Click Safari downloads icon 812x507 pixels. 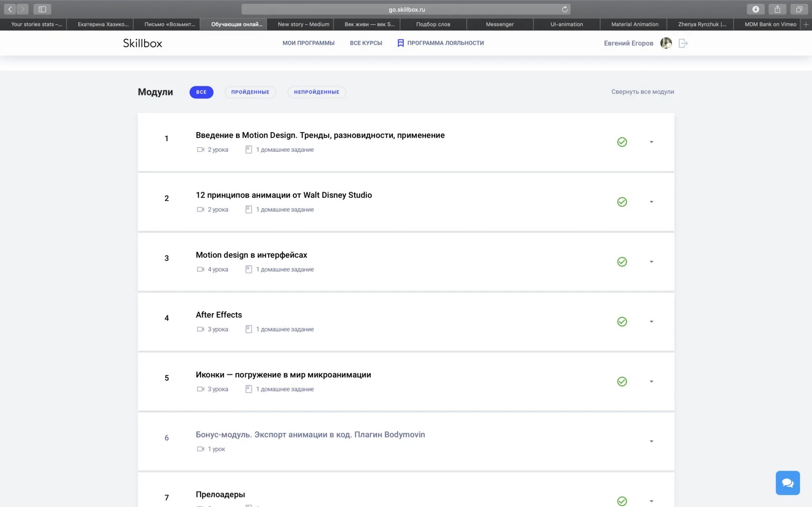pyautogui.click(x=755, y=9)
